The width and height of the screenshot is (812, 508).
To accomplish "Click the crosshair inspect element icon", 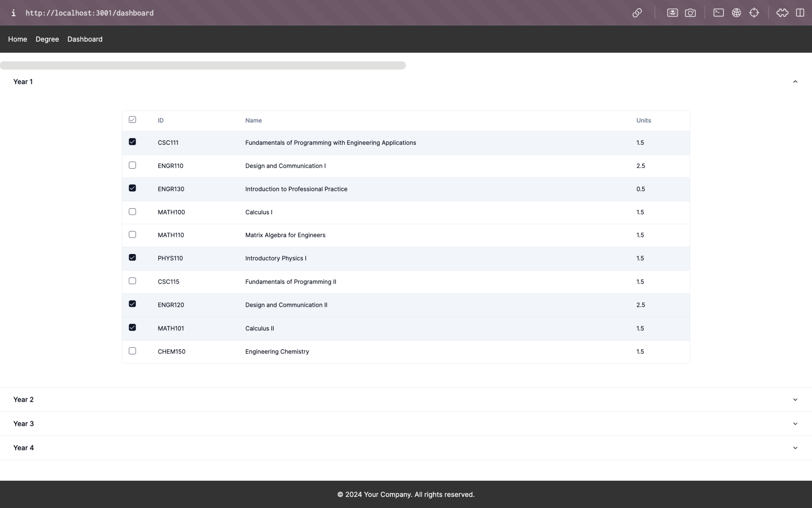I will click(754, 13).
